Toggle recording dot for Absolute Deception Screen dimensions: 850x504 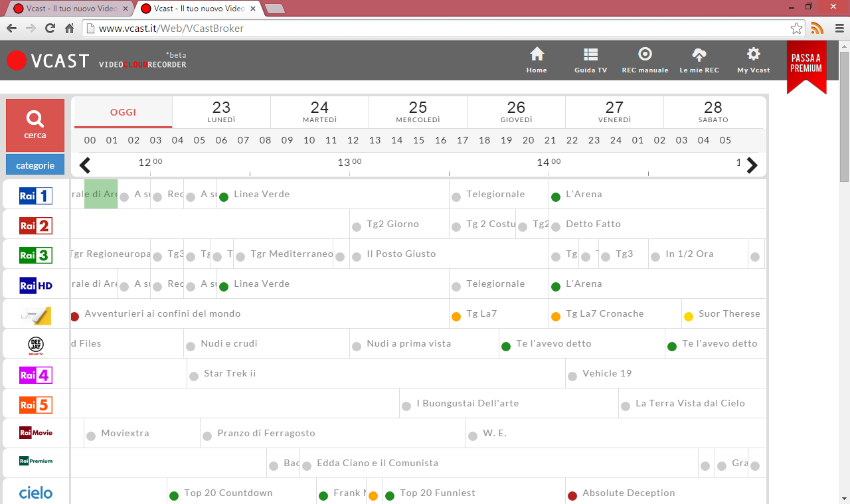coord(572,496)
